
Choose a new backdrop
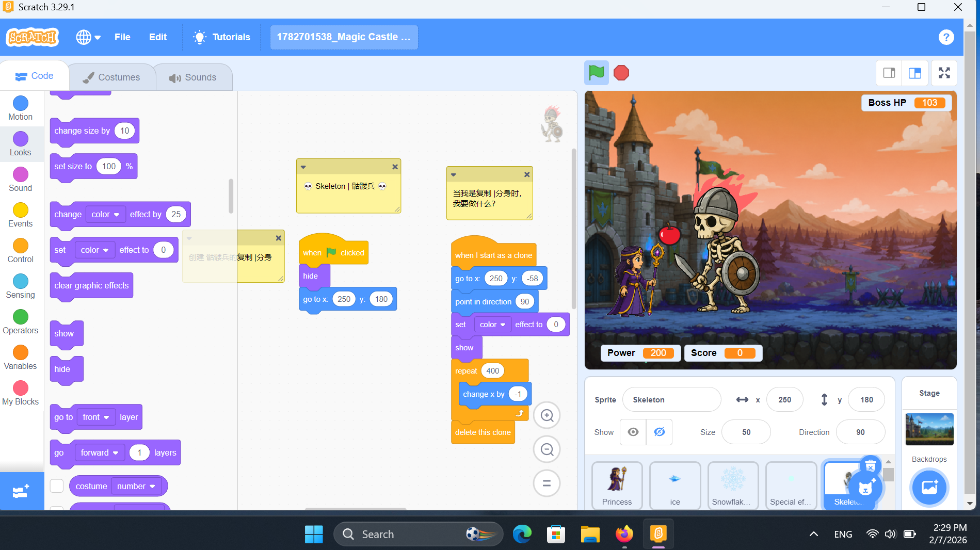[929, 488]
